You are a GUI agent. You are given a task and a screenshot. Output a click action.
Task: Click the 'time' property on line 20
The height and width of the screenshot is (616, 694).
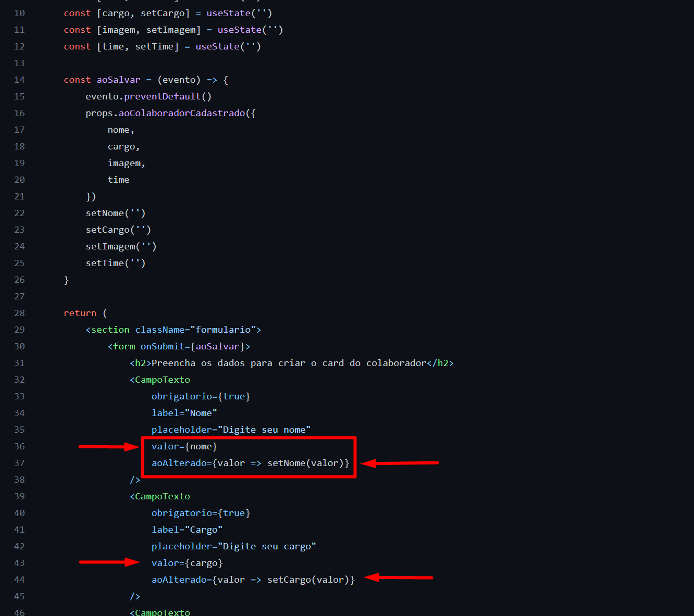(x=118, y=180)
